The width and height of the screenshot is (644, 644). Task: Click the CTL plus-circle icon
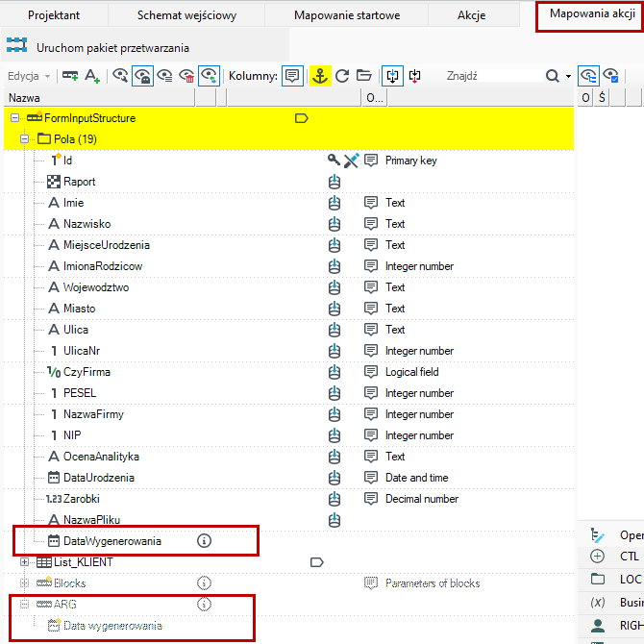pyautogui.click(x=597, y=557)
